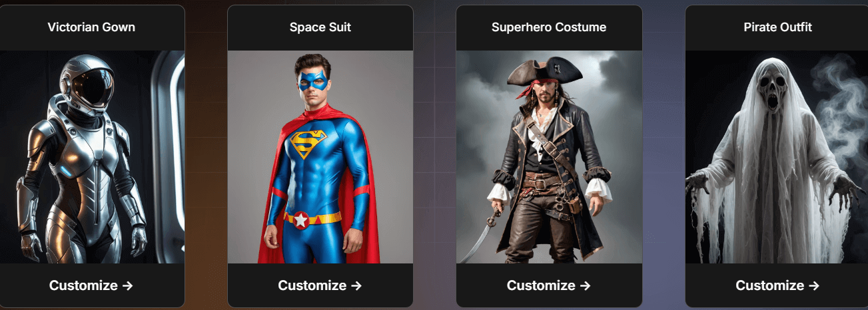Click the arrow icon on Superhero Costume card
The height and width of the screenshot is (310, 868).
[x=585, y=285]
